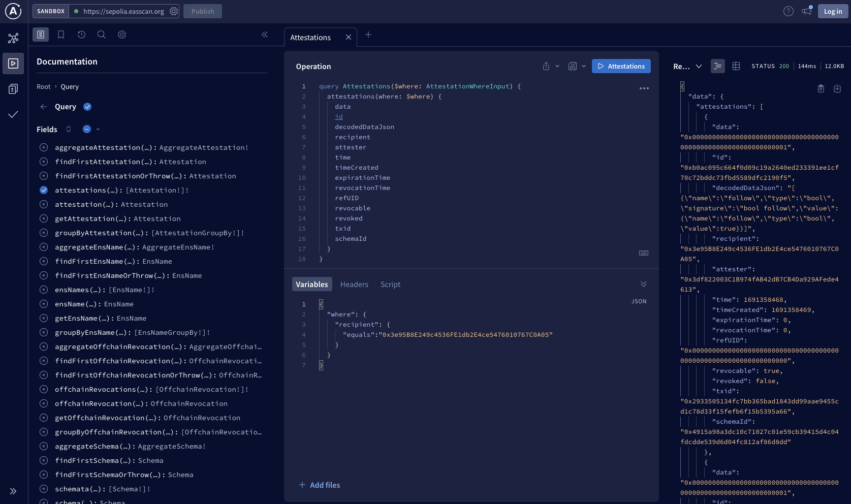851x504 pixels.
Task: Open the save options dropdown chevron
Action: coord(583,66)
